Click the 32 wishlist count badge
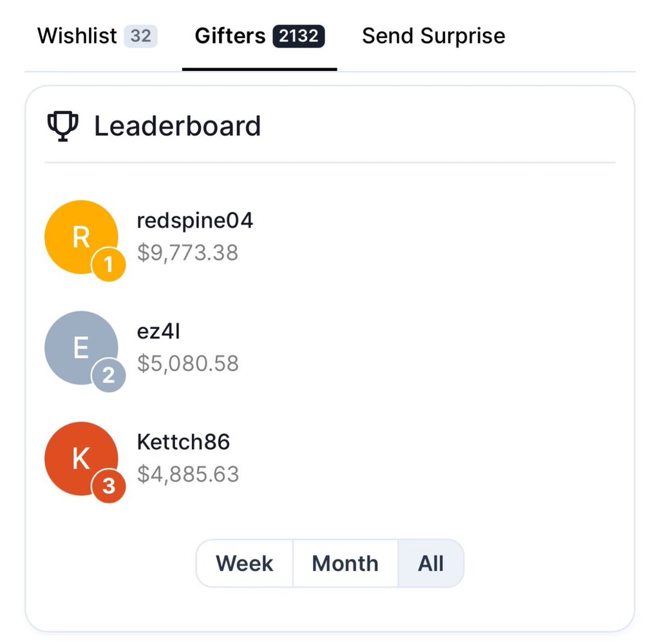The height and width of the screenshot is (644, 660). coord(140,37)
